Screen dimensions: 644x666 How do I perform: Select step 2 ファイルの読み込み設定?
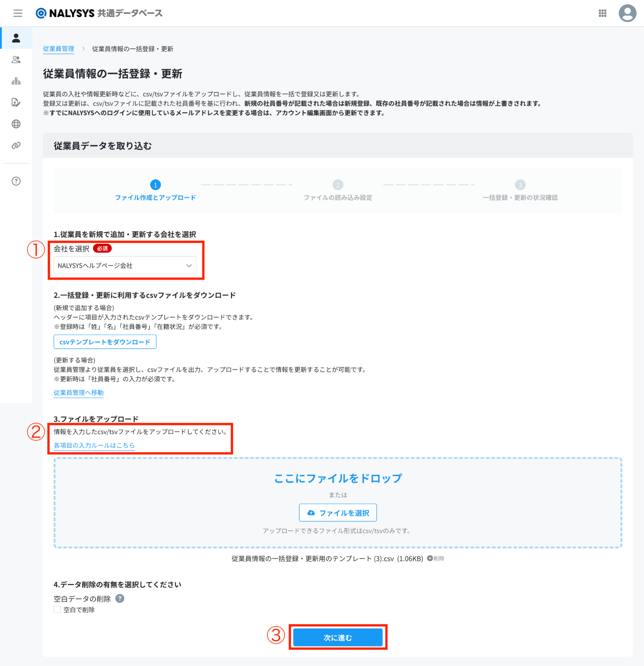tap(338, 191)
